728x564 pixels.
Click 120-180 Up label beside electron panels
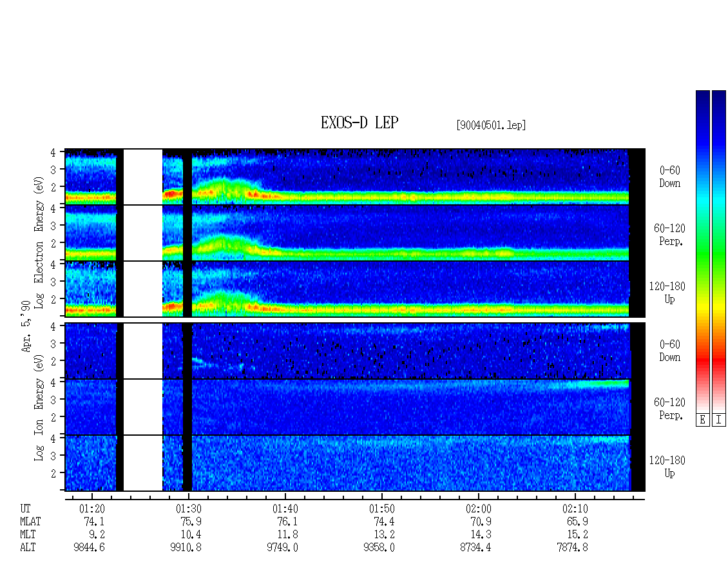(x=667, y=293)
